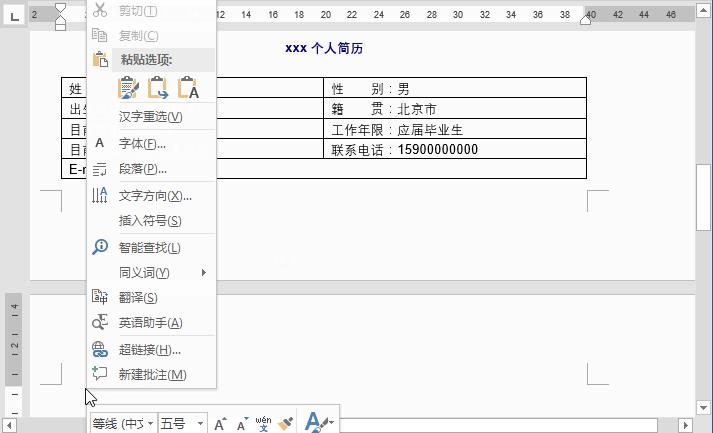
Task: Choose 同义词(Y) menu entry
Action: (x=151, y=272)
